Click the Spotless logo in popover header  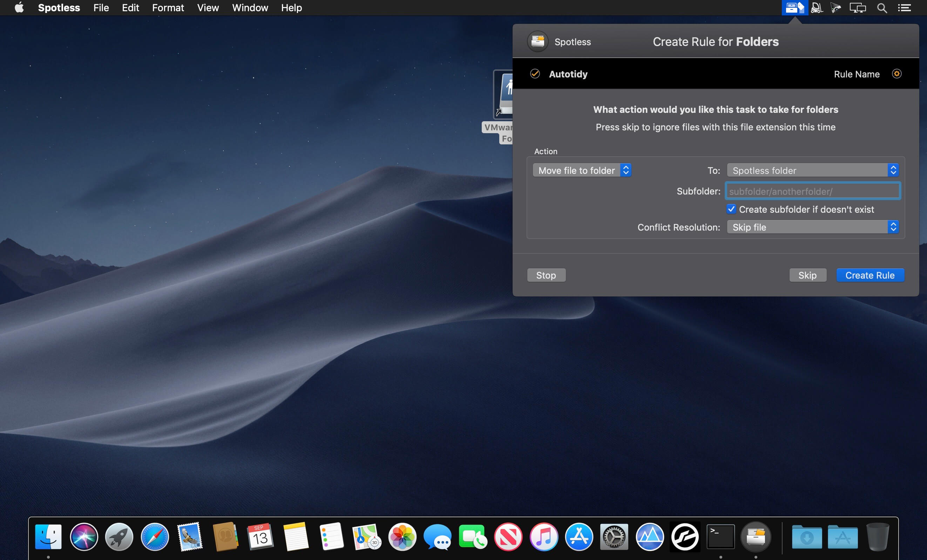(x=537, y=41)
